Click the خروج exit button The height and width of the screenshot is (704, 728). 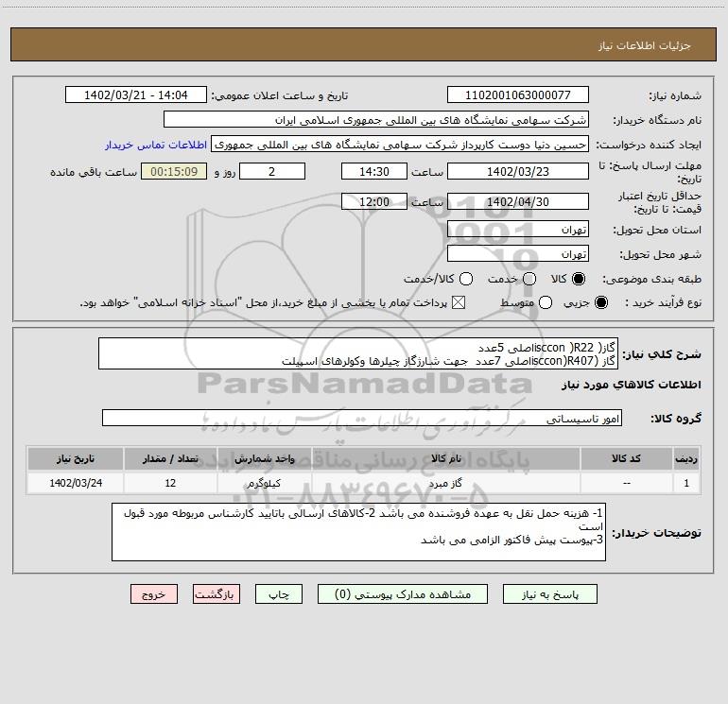click(x=154, y=594)
